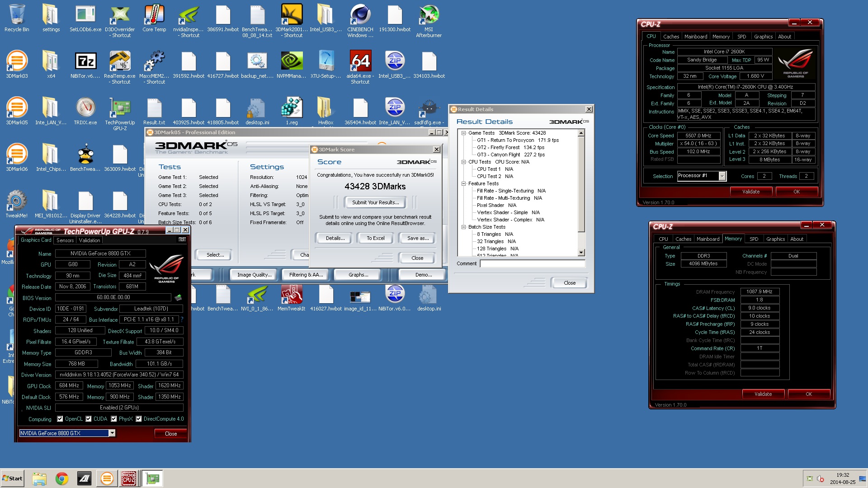868x488 pixels.
Task: Click the Bus Interface help question mark
Action: tap(182, 319)
